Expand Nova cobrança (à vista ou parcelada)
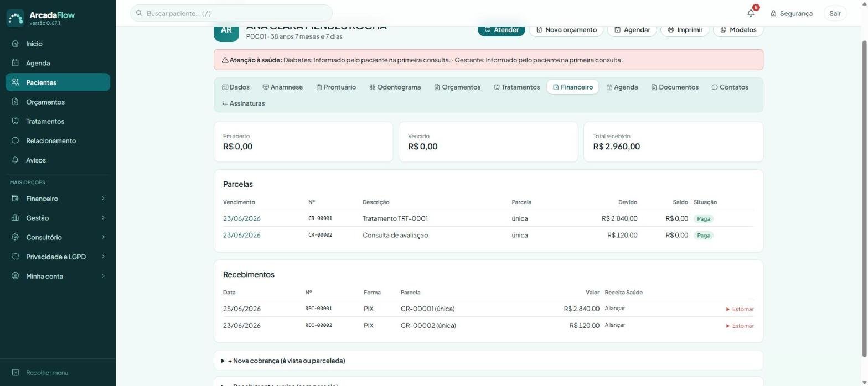This screenshot has height=386, width=868. click(x=488, y=361)
